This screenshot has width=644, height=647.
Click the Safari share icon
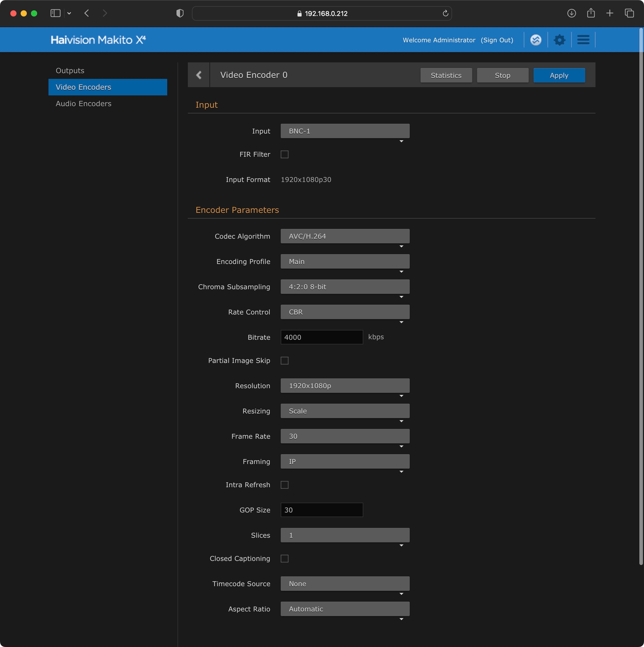[591, 13]
